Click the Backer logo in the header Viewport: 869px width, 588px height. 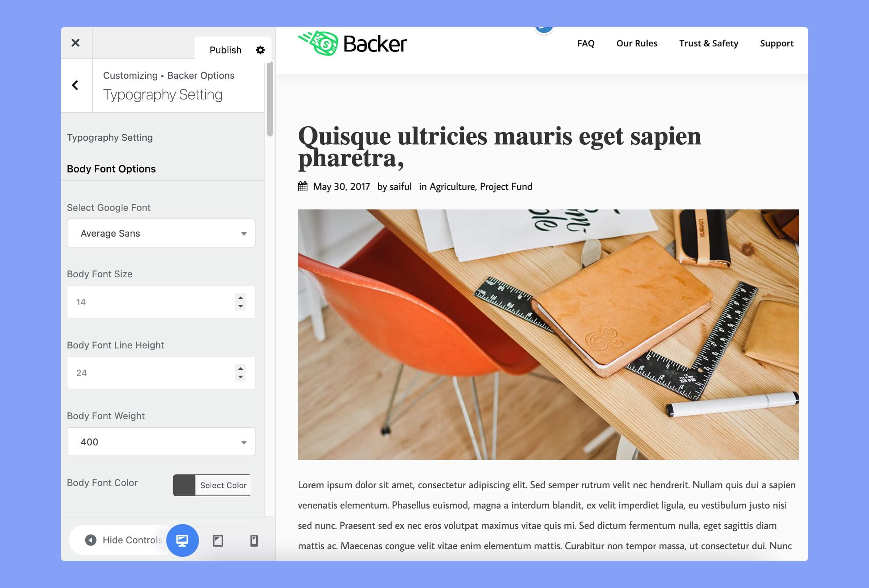pos(352,43)
